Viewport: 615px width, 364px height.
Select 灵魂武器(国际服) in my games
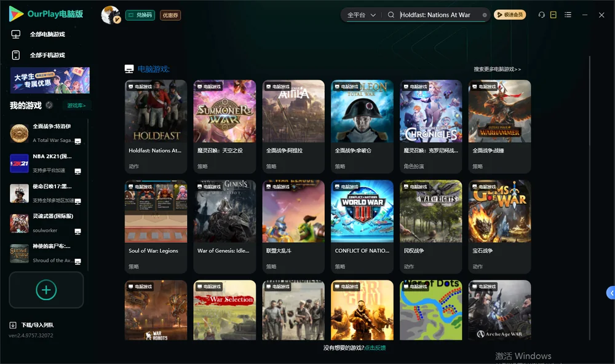[46, 223]
